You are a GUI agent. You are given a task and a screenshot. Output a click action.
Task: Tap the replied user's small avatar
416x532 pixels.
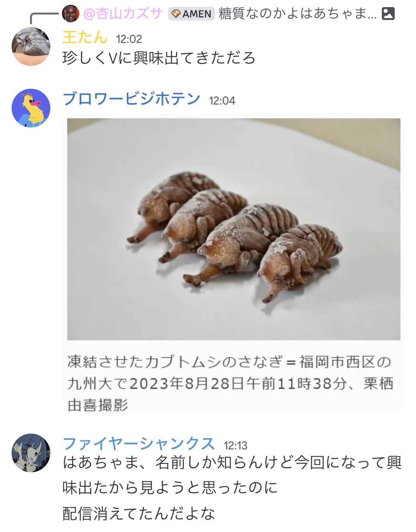pos(70,14)
